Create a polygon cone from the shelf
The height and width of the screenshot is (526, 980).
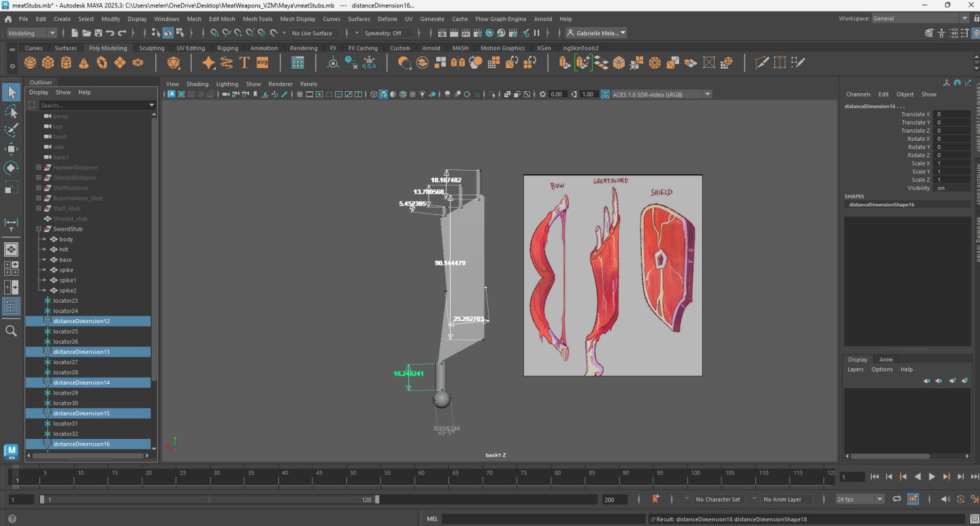pos(84,63)
